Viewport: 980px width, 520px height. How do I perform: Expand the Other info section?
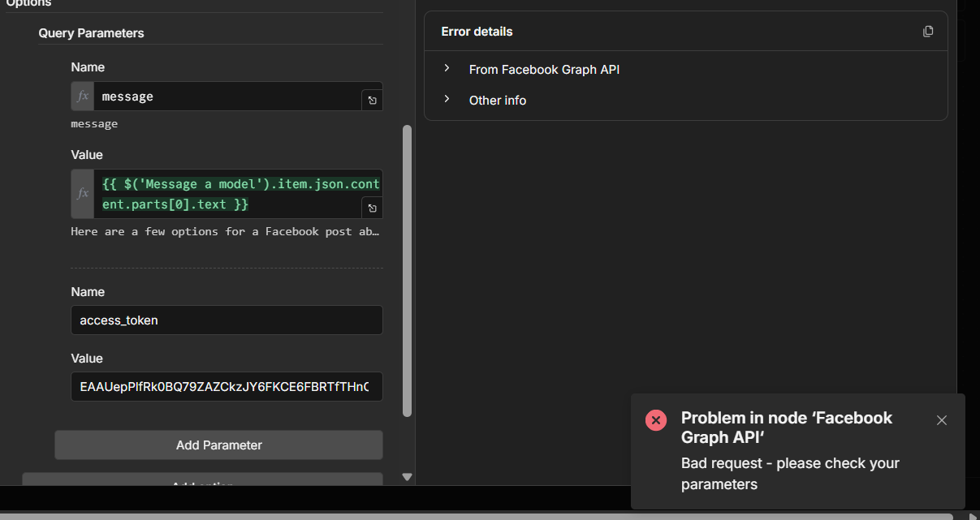[447, 100]
